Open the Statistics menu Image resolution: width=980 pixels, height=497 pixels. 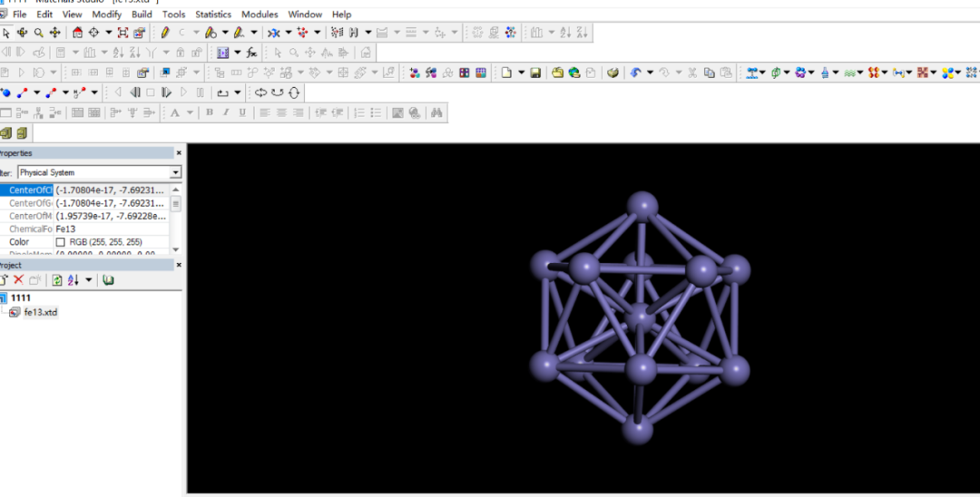[x=213, y=15]
